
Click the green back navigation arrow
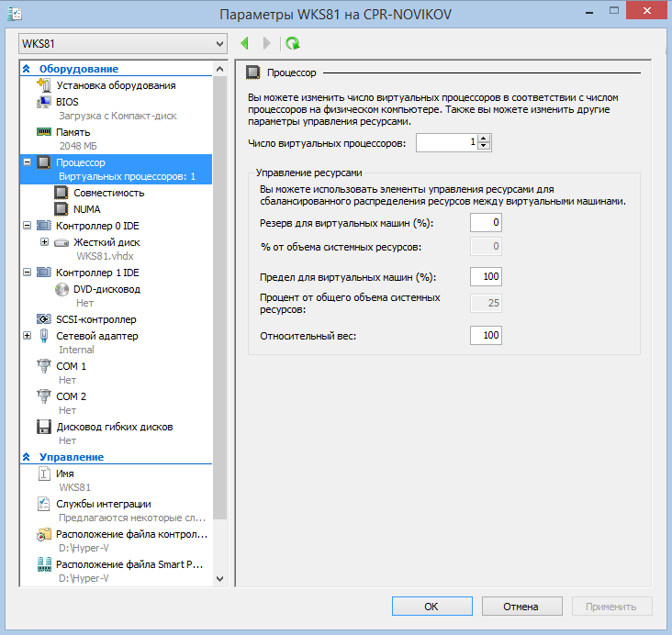tap(245, 43)
